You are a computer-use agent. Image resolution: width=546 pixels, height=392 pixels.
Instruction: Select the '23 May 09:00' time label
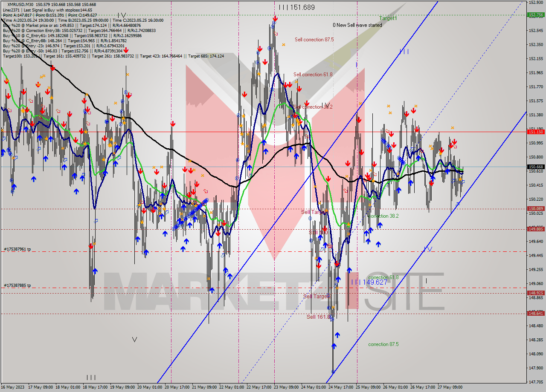(287, 387)
